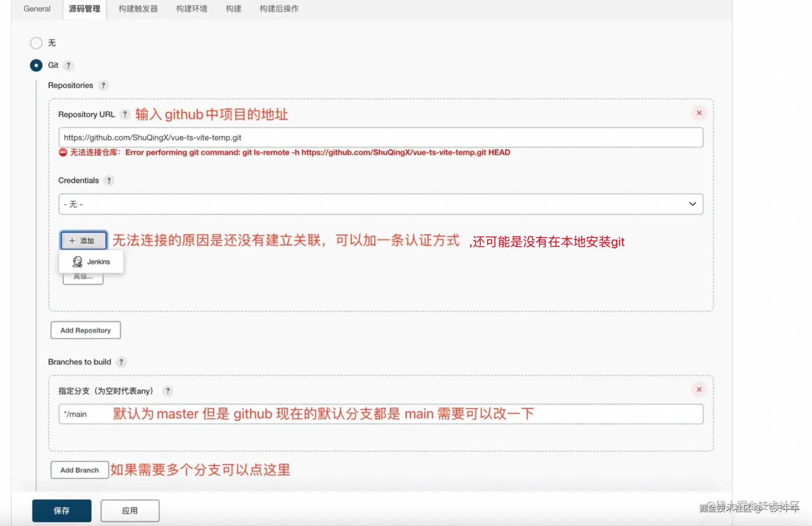The width and height of the screenshot is (812, 526).
Task: Show help for Repositories
Action: [103, 85]
